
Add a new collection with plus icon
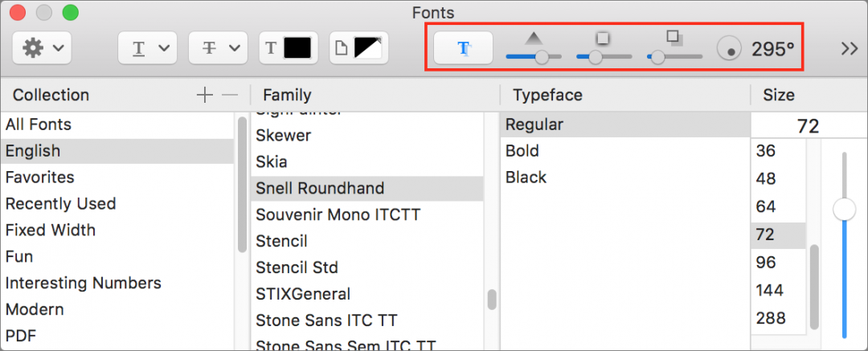tap(204, 96)
